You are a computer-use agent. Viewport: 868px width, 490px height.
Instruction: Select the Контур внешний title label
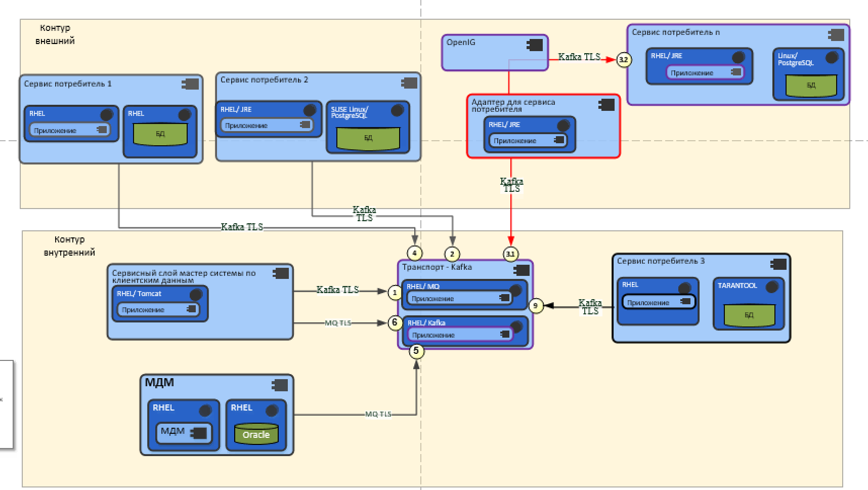[x=55, y=34]
